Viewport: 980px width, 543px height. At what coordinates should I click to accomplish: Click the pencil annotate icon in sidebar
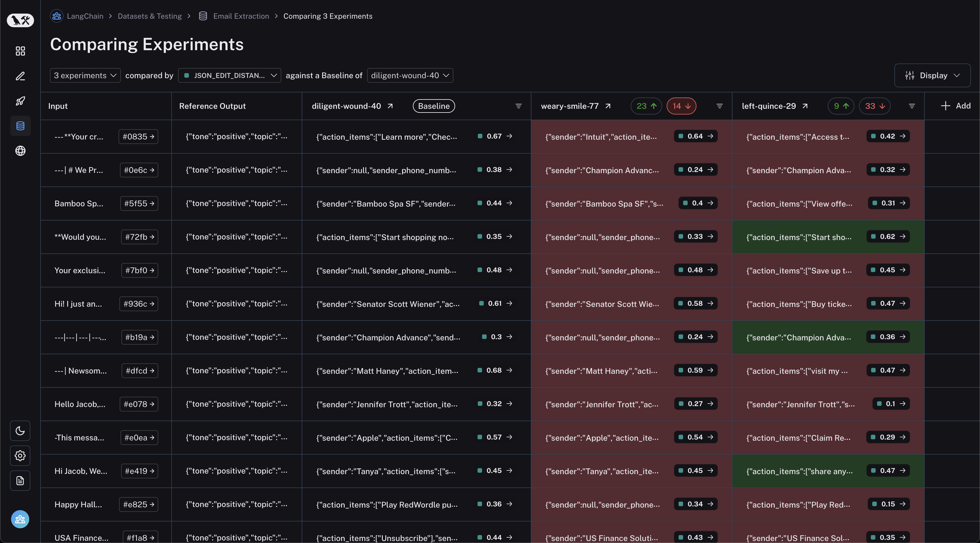click(20, 76)
